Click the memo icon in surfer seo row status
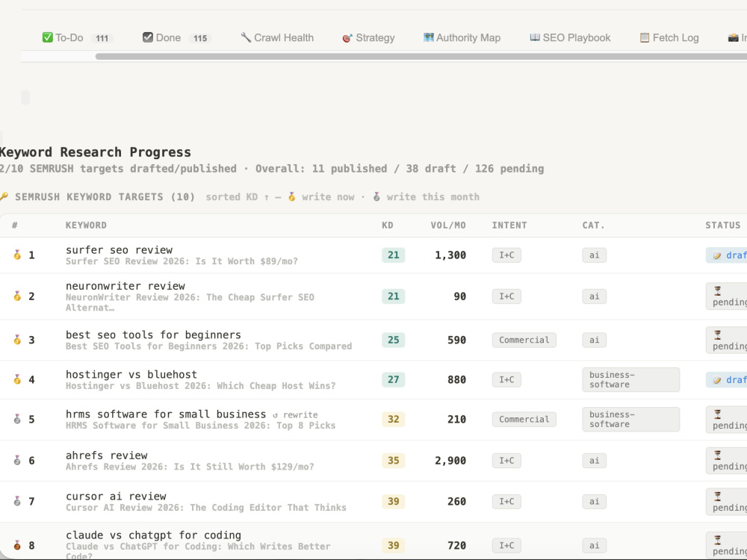The image size is (747, 560). 717,255
